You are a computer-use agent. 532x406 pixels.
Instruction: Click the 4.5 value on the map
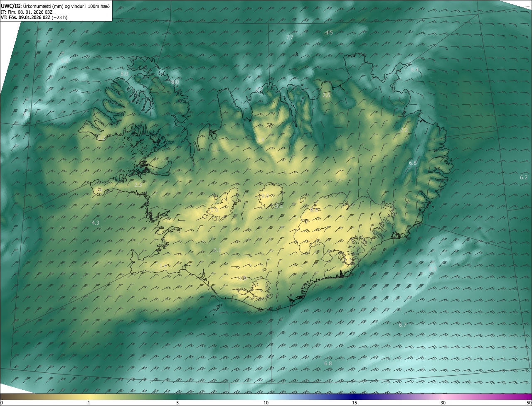click(x=329, y=32)
